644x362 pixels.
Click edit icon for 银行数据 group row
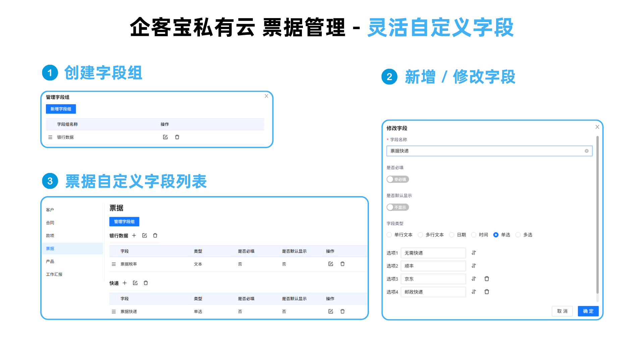(165, 137)
